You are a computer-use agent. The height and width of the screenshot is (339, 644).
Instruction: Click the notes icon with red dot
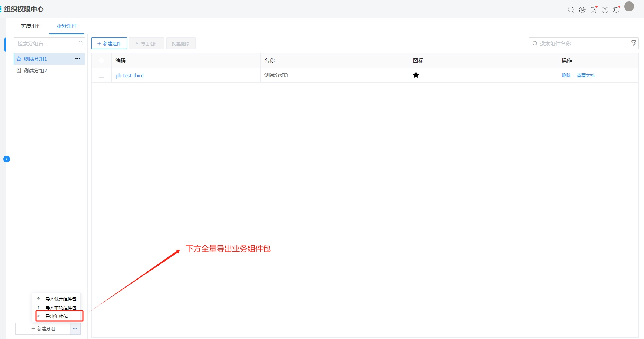click(x=594, y=10)
